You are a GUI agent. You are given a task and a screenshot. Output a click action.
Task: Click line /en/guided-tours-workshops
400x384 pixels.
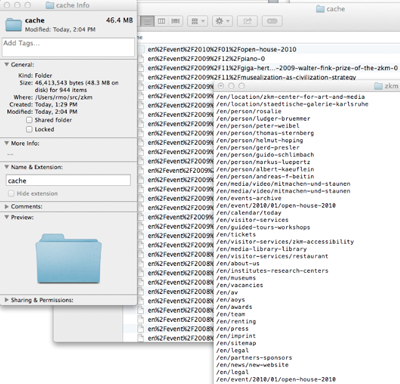pos(263,227)
